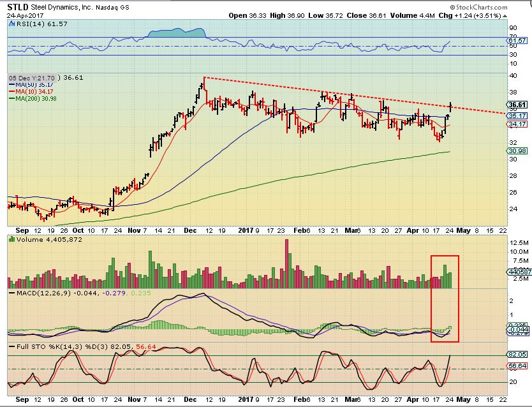
Task: Click the 82.05 stochastic tag on the right
Action: [517, 355]
